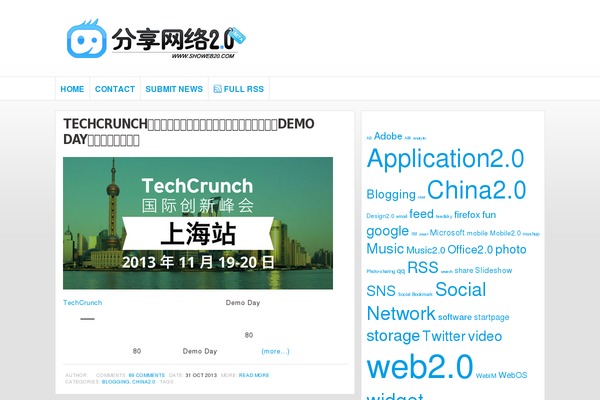Open the Mobile2.0 tag
The image size is (600, 400).
[x=505, y=233]
